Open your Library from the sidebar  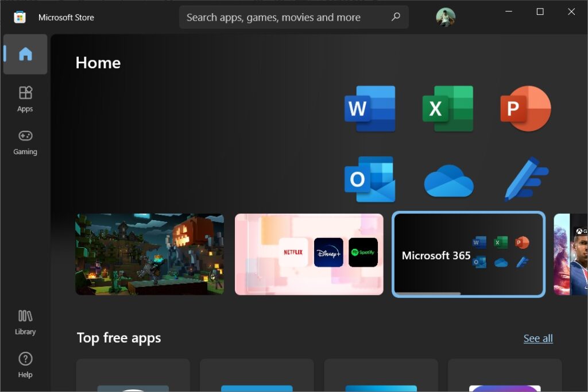[x=25, y=321]
